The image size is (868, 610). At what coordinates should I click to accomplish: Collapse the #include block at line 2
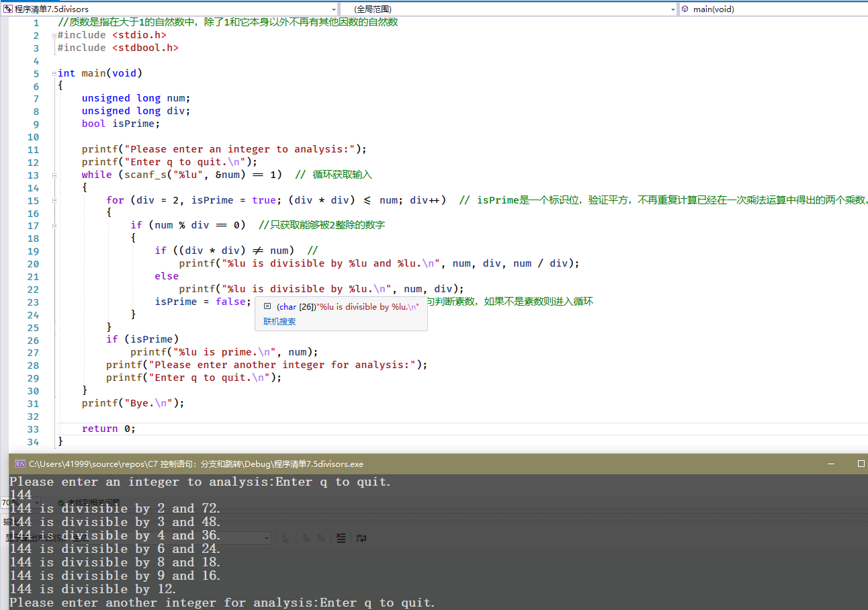point(53,35)
